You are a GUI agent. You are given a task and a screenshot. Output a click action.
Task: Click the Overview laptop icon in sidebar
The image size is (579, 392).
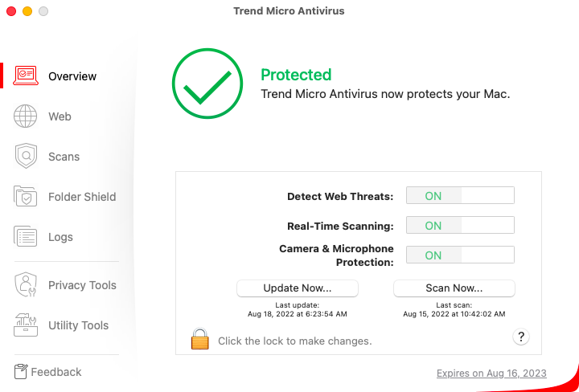tap(26, 76)
